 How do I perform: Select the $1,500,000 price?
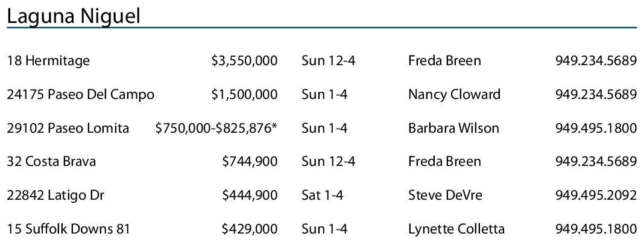[244, 95]
